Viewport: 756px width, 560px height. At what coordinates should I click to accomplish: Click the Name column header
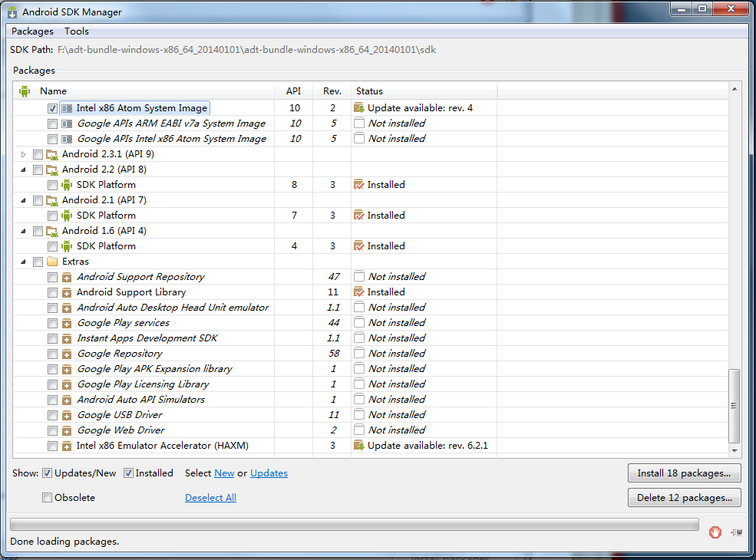144,91
